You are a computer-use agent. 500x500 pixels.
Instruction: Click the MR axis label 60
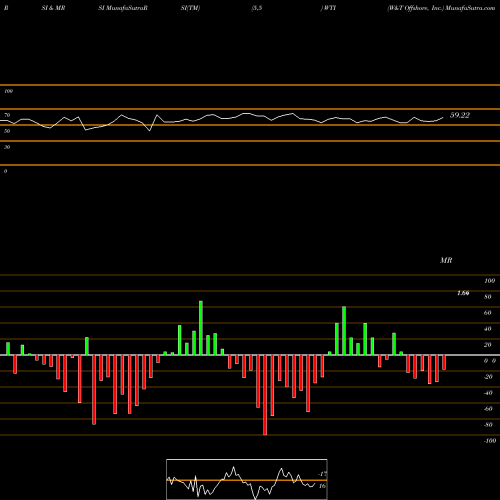pos(488,313)
